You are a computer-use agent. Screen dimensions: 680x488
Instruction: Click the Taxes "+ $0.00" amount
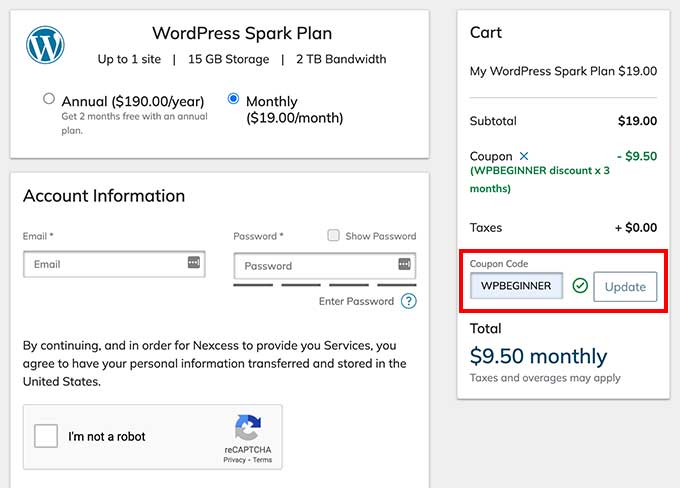[x=636, y=227]
